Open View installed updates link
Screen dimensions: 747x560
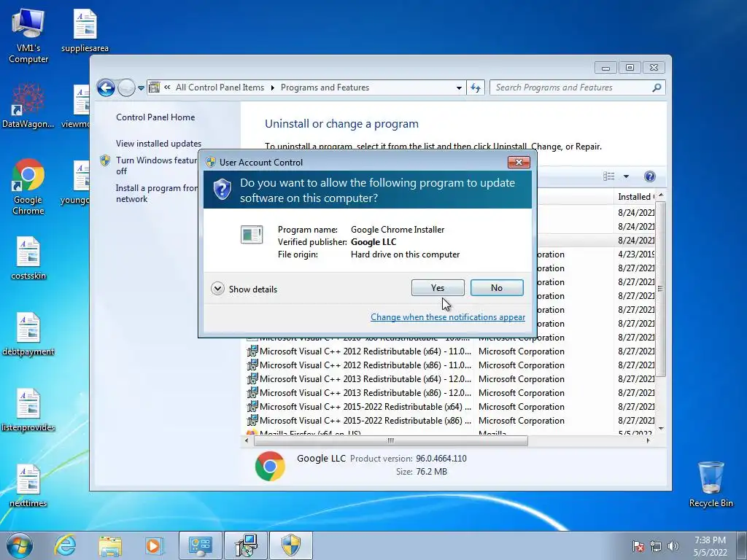point(158,144)
